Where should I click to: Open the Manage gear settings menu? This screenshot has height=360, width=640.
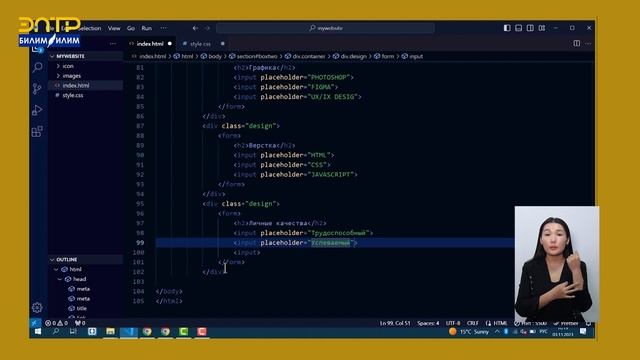37,307
